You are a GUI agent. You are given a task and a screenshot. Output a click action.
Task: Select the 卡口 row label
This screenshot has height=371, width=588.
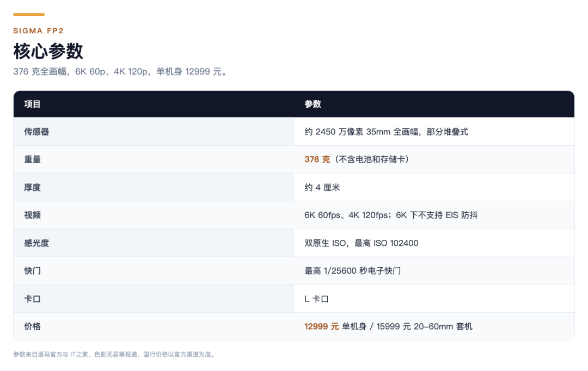click(x=32, y=299)
